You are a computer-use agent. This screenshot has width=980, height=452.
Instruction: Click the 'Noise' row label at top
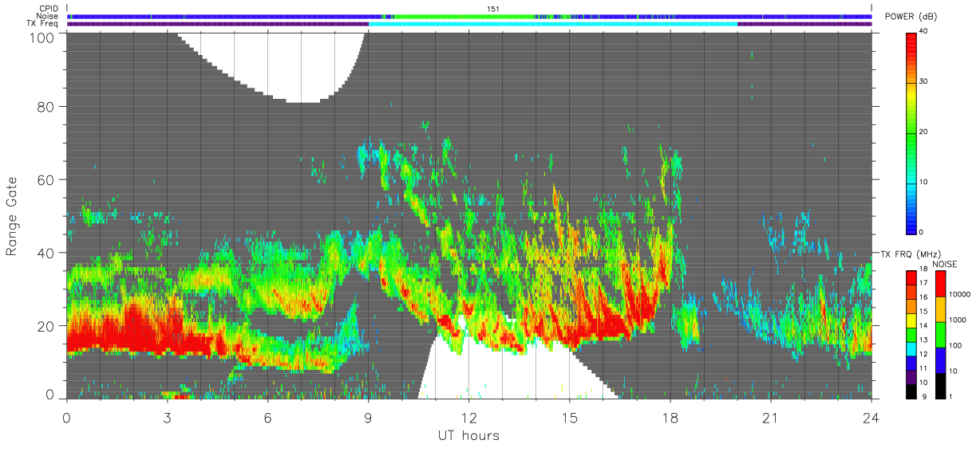[x=47, y=16]
